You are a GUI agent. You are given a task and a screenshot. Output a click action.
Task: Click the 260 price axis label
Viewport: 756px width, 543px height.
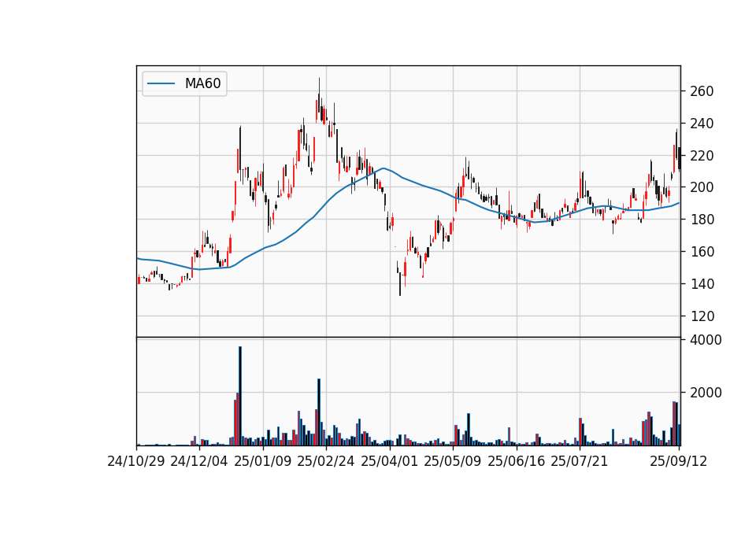pyautogui.click(x=702, y=91)
